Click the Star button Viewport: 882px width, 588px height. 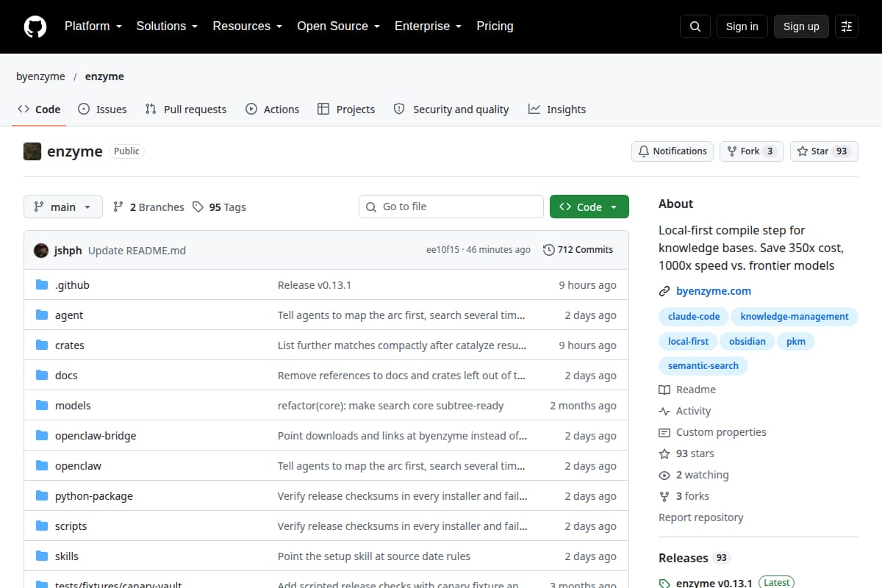824,151
